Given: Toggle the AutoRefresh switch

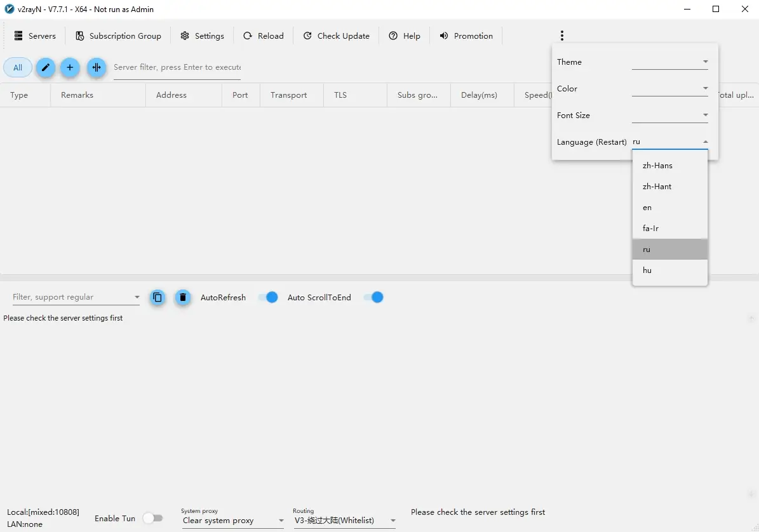Looking at the screenshot, I should (x=267, y=298).
